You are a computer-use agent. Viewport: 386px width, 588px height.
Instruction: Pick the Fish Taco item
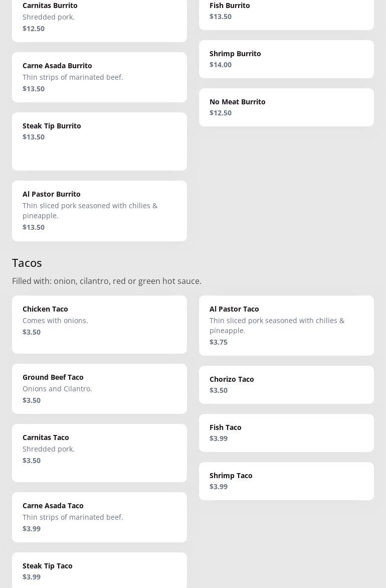coord(286,432)
